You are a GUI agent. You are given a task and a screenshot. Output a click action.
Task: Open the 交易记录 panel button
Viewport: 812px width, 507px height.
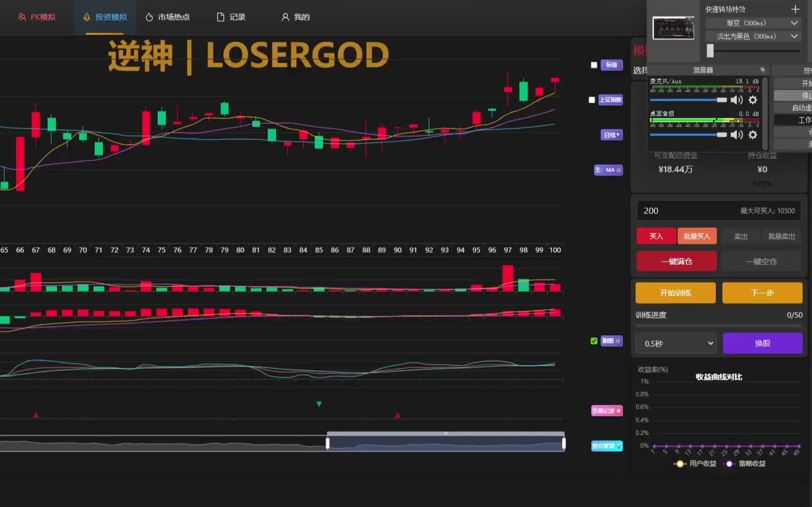point(607,411)
